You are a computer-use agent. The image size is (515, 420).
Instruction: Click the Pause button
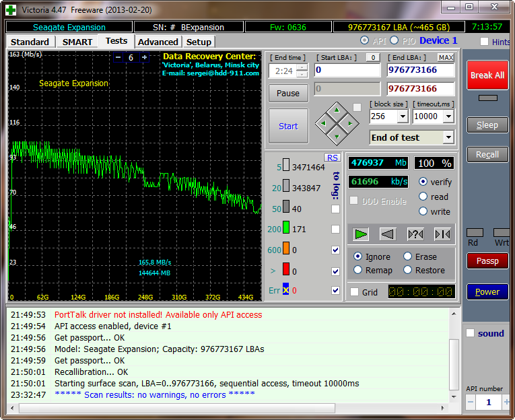tap(288, 94)
